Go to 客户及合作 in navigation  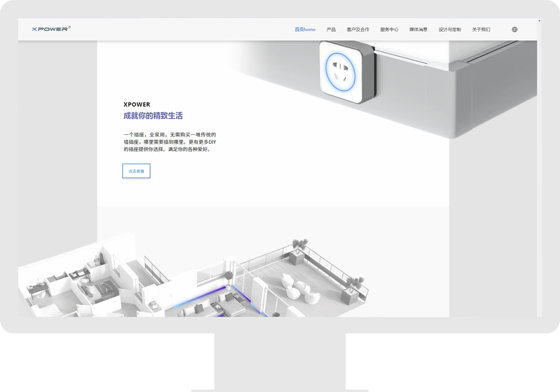tap(358, 29)
